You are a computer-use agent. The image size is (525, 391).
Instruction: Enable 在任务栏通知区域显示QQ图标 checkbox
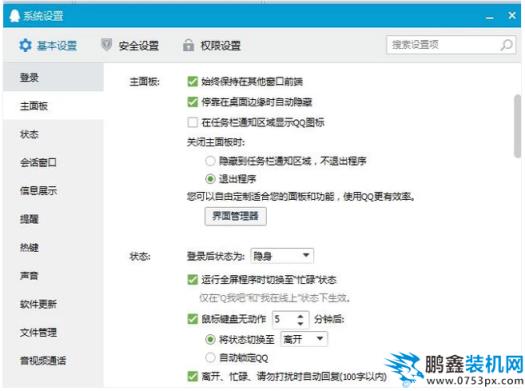(193, 122)
